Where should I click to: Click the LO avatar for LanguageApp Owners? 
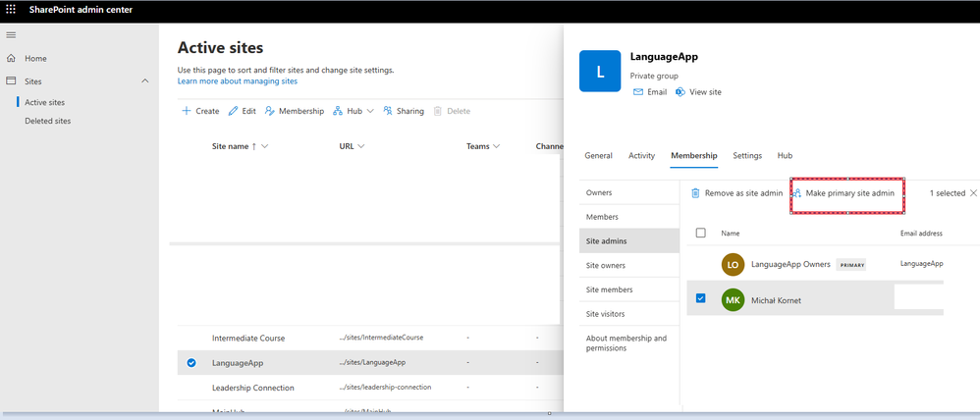pos(734,264)
